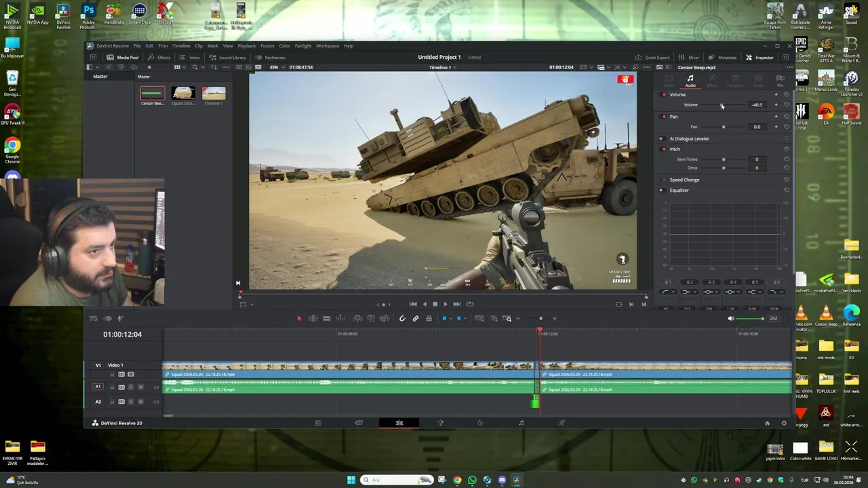Open the Sound Library panel
This screenshot has width=868, height=488.
point(227,58)
